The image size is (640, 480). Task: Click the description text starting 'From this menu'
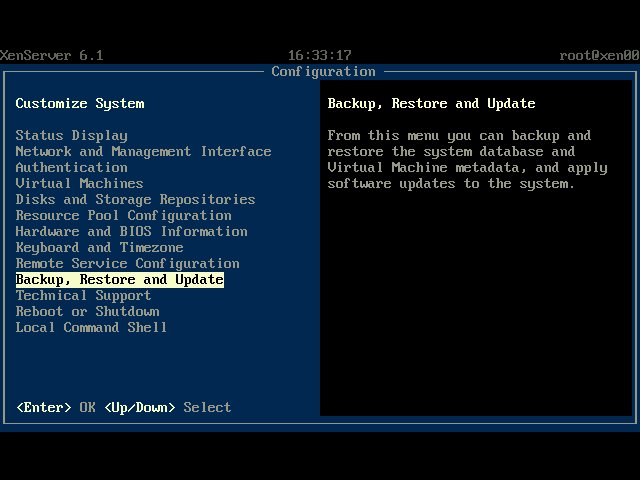467,160
